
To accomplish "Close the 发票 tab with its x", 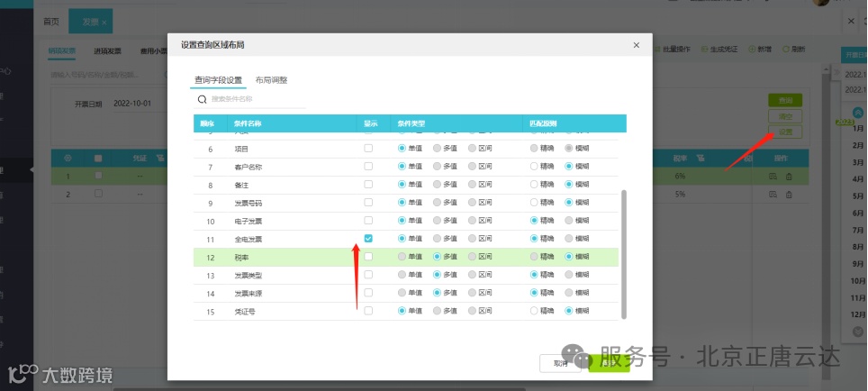I will (x=104, y=23).
